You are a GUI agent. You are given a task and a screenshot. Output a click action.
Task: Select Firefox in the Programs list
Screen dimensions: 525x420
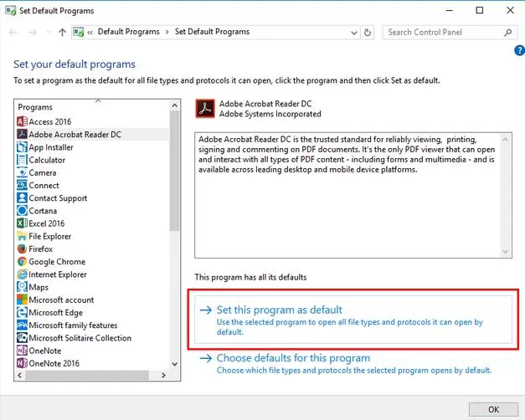point(93,249)
